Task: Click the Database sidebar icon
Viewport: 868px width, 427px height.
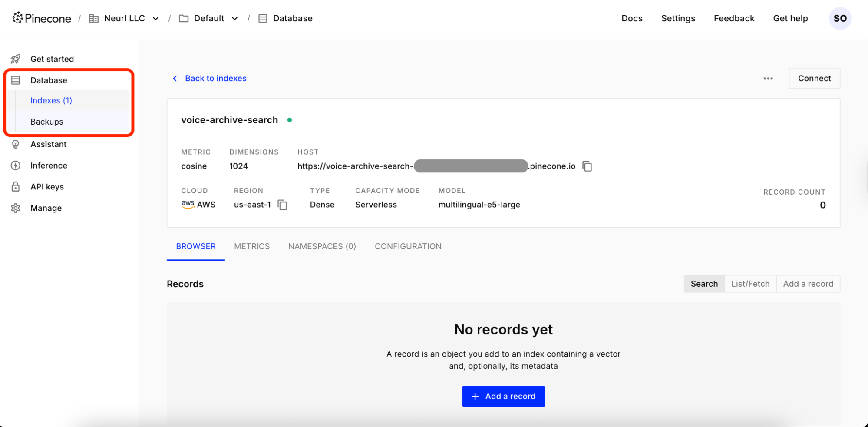Action: coord(16,80)
